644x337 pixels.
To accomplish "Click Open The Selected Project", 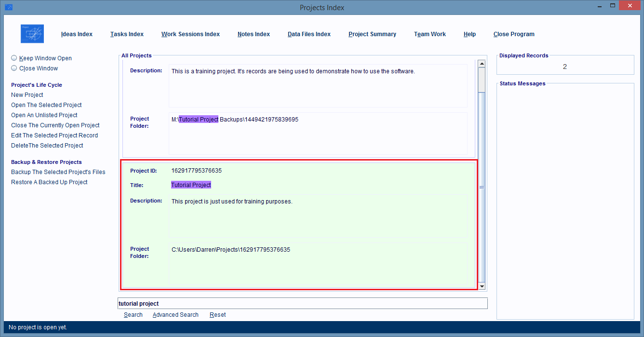I will [46, 105].
